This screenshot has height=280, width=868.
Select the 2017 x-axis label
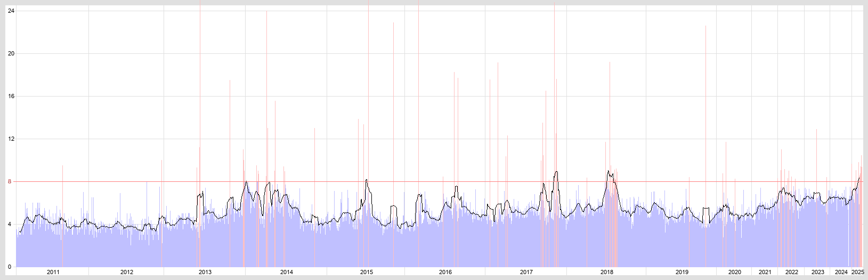tap(526, 272)
